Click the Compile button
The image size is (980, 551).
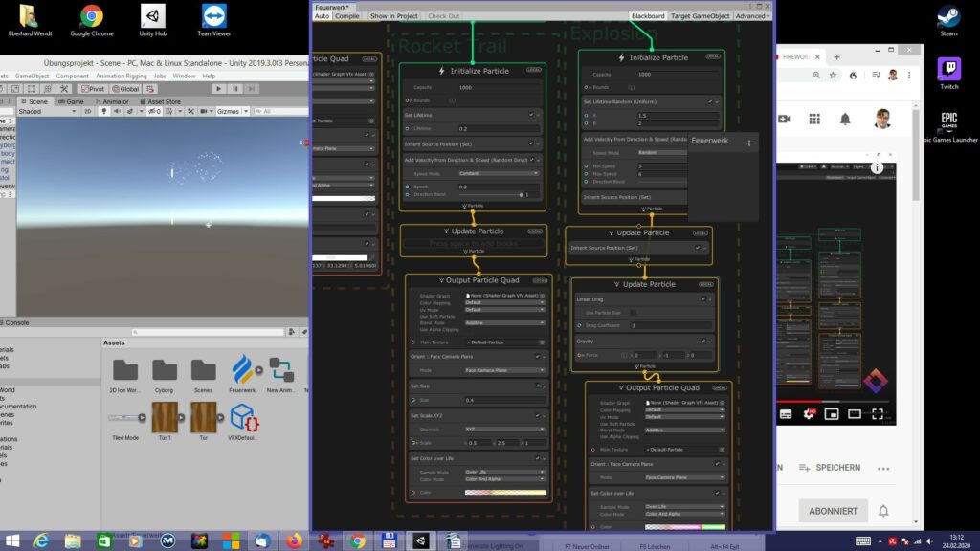click(x=347, y=16)
